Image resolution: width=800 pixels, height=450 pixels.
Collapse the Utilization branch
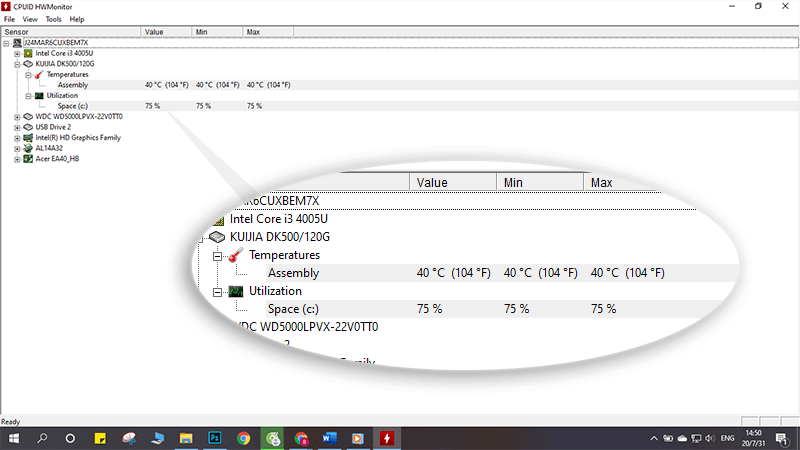click(29, 96)
